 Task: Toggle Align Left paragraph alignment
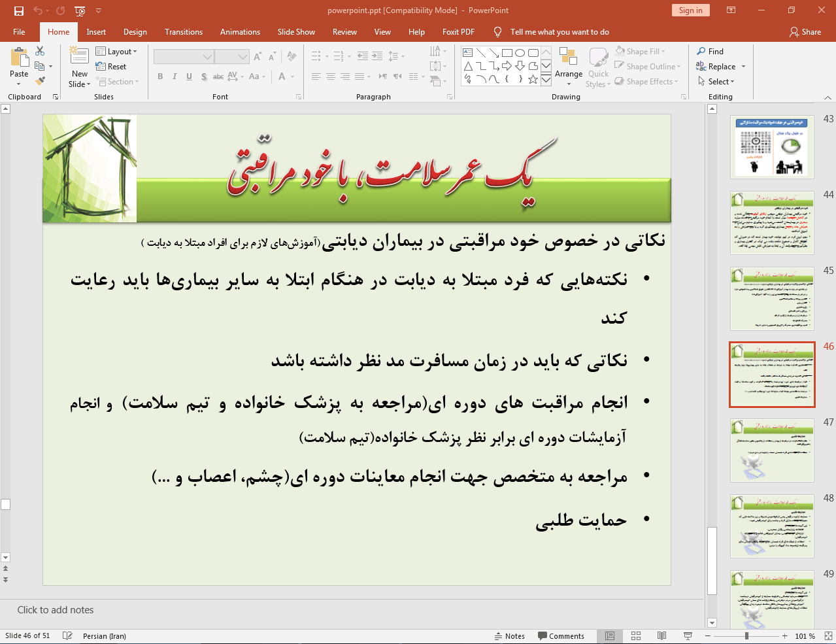click(x=316, y=76)
